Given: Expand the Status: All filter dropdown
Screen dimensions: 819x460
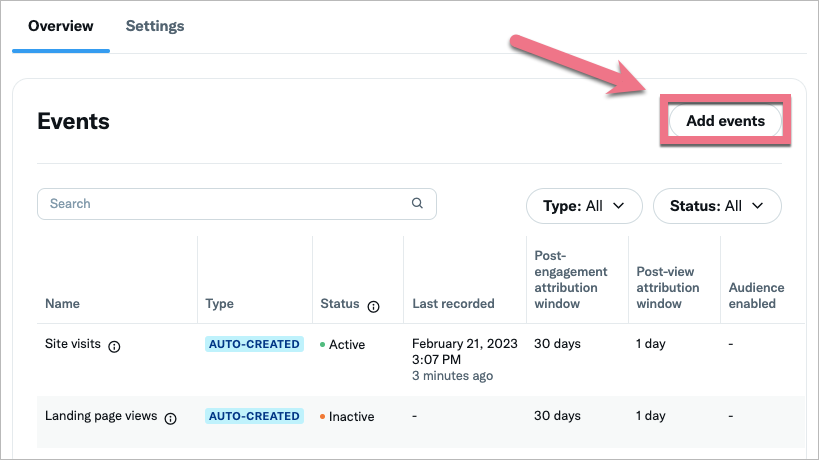Looking at the screenshot, I should click(717, 206).
